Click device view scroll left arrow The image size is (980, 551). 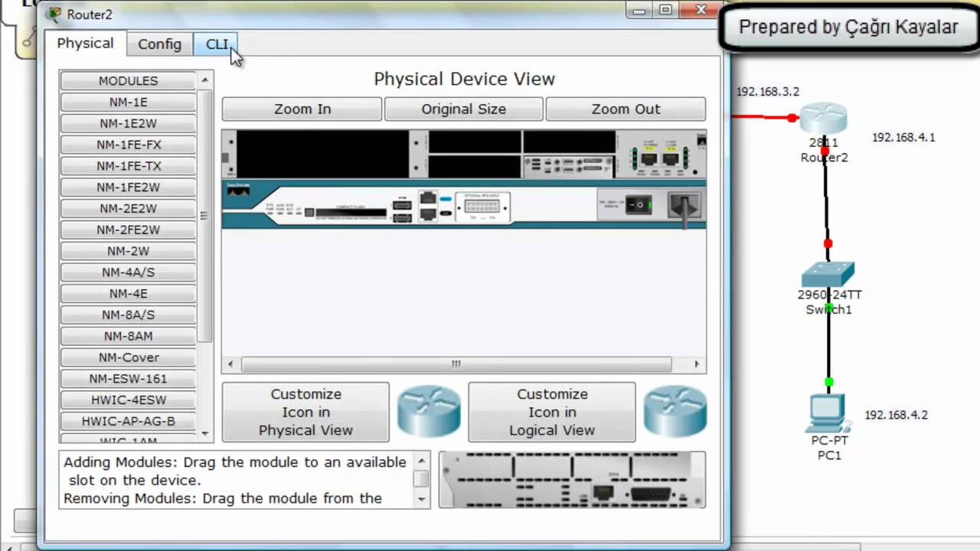[230, 364]
